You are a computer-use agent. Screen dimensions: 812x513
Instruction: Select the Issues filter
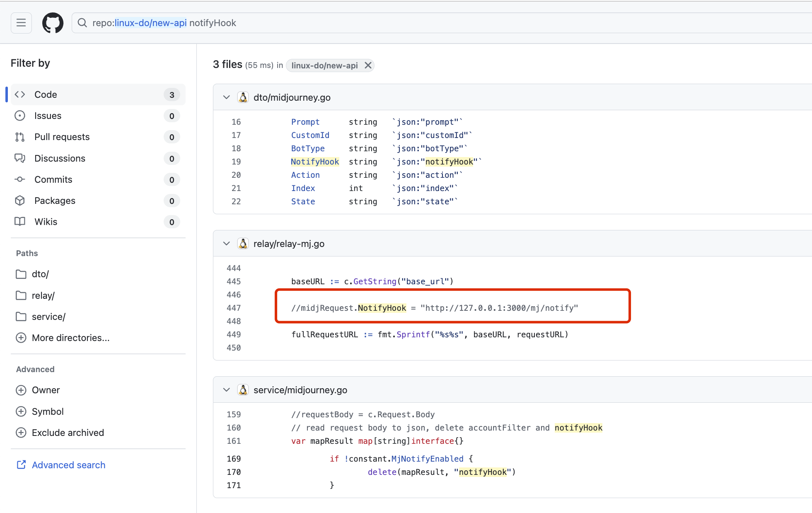click(x=96, y=116)
